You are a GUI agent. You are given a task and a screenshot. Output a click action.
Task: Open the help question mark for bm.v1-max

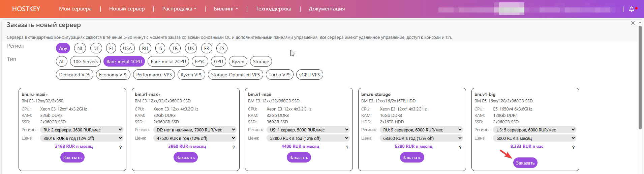point(347,147)
